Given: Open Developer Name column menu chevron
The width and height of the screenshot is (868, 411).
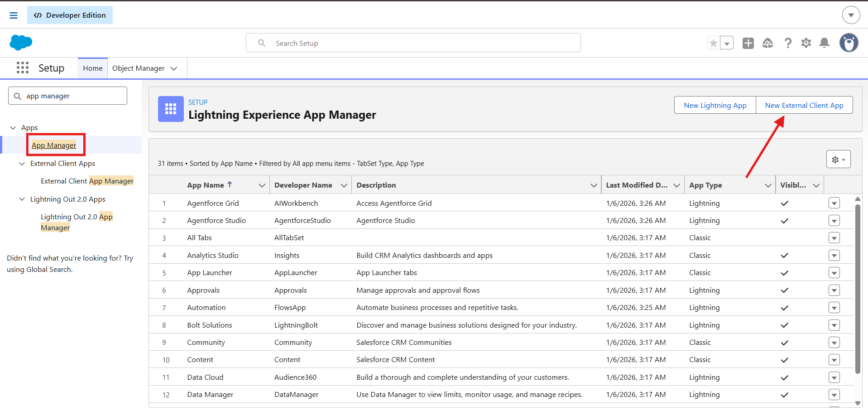Looking at the screenshot, I should click(344, 185).
